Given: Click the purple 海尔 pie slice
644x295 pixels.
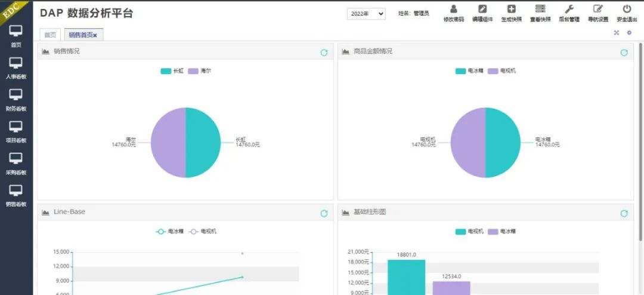Looking at the screenshot, I should 168,143.
